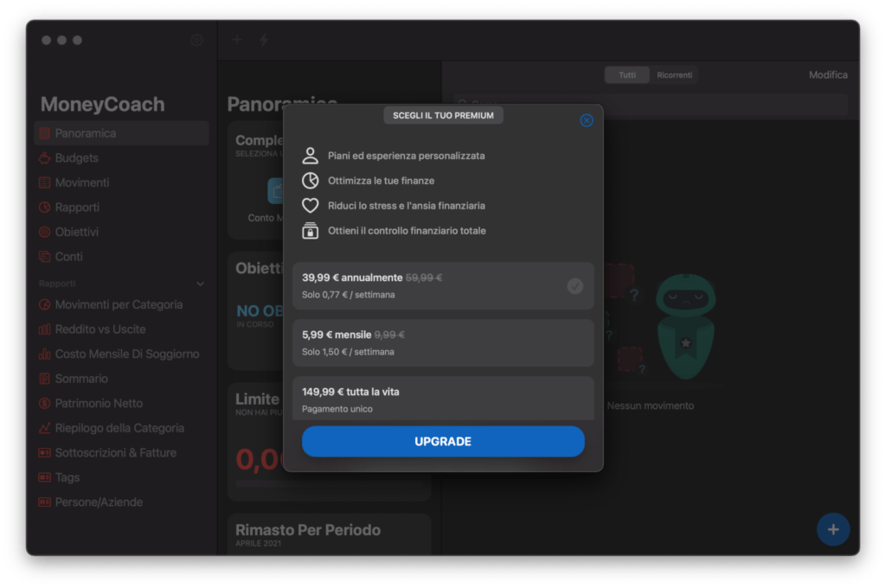The image size is (886, 588).
Task: Click the Movimenti per Categoria icon
Action: click(x=45, y=305)
